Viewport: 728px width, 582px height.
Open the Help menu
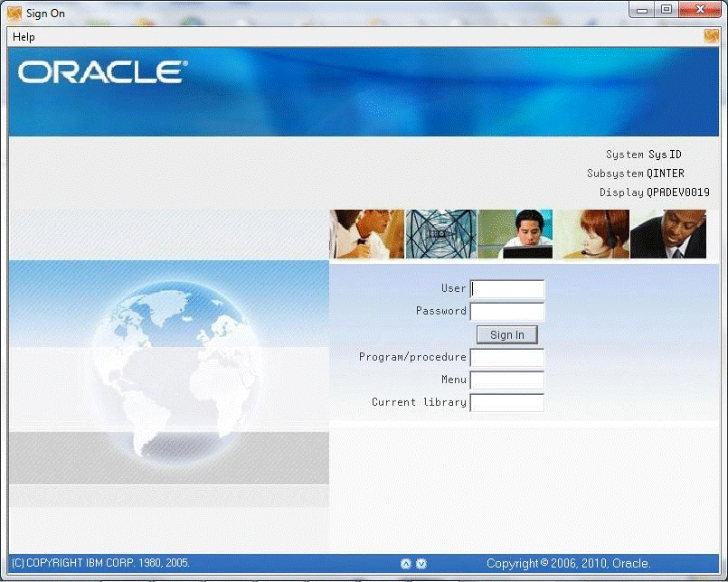coord(24,37)
